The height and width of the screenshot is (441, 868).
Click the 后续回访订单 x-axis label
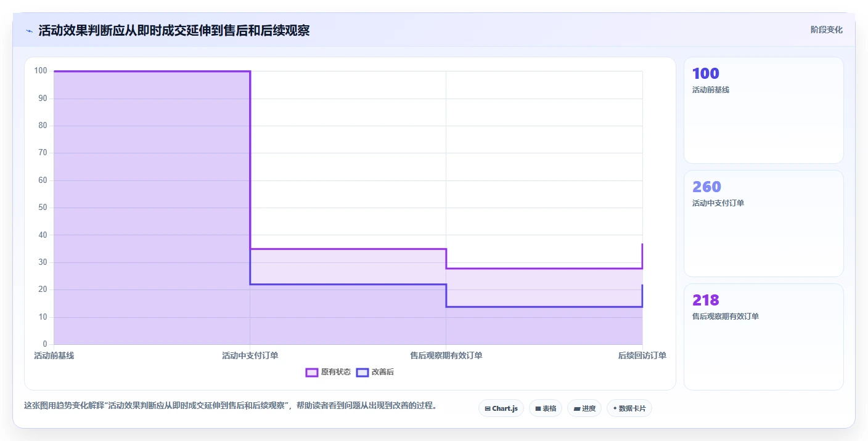pos(642,355)
